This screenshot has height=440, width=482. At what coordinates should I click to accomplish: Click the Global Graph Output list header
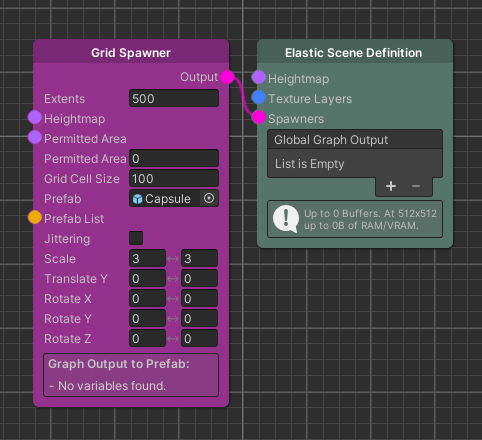tap(355, 140)
